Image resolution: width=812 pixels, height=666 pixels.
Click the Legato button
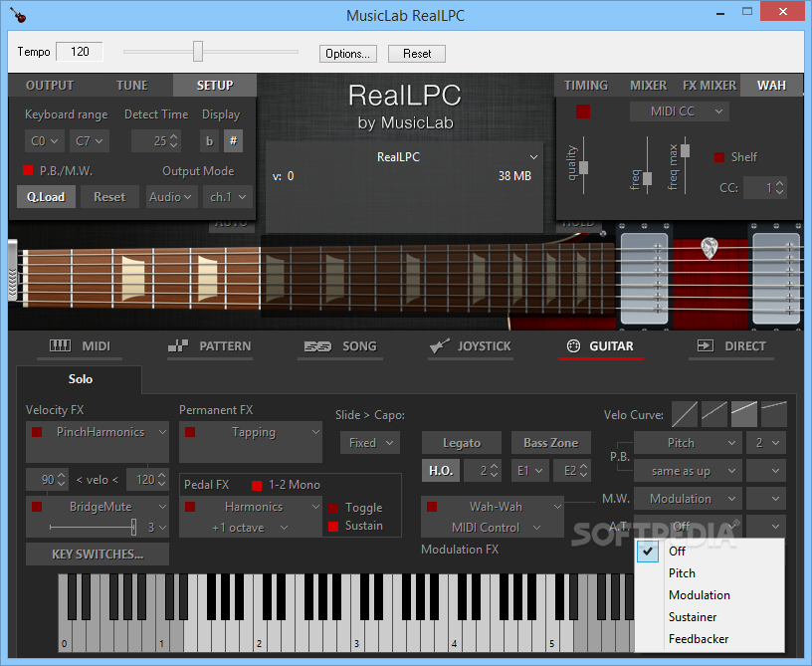462,443
